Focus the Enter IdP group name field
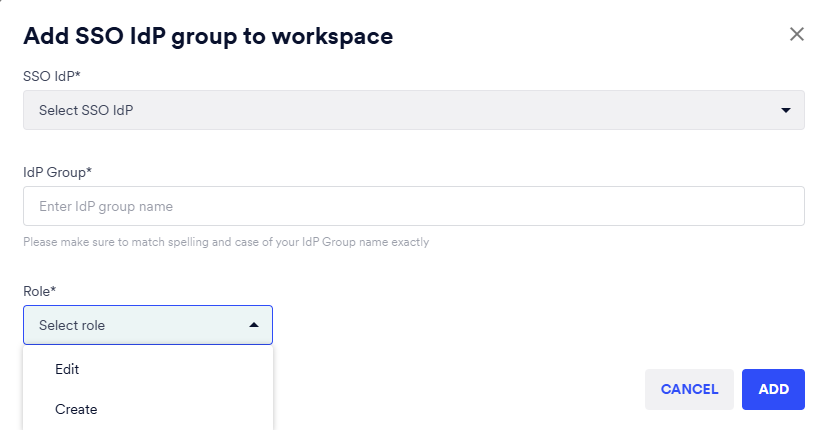Image resolution: width=816 pixels, height=430 pixels. pyautogui.click(x=413, y=206)
